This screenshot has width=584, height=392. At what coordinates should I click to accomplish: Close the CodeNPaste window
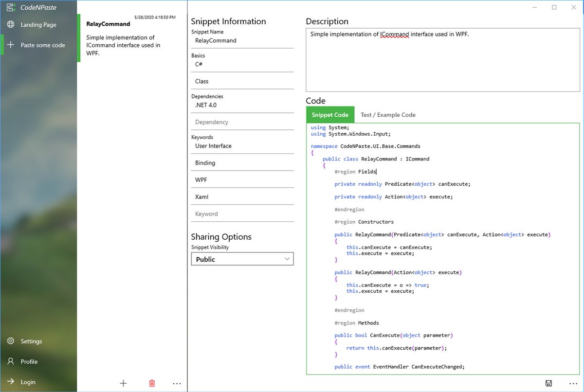574,7
